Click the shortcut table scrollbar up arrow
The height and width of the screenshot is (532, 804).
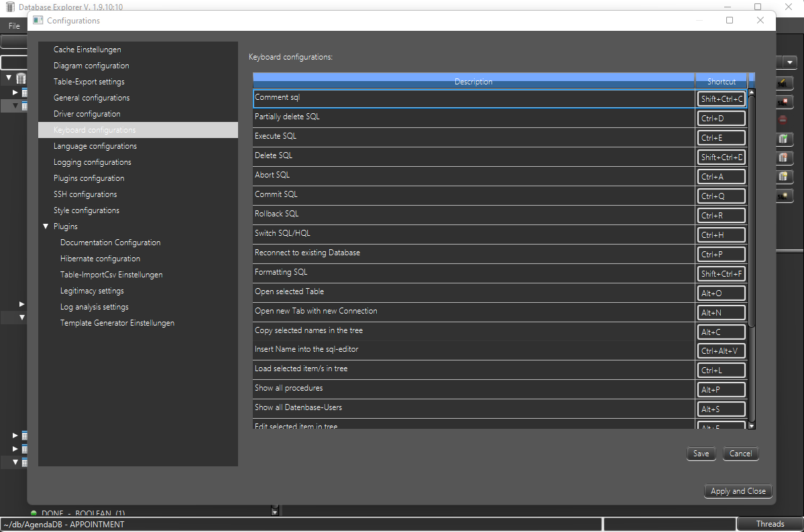pos(752,92)
